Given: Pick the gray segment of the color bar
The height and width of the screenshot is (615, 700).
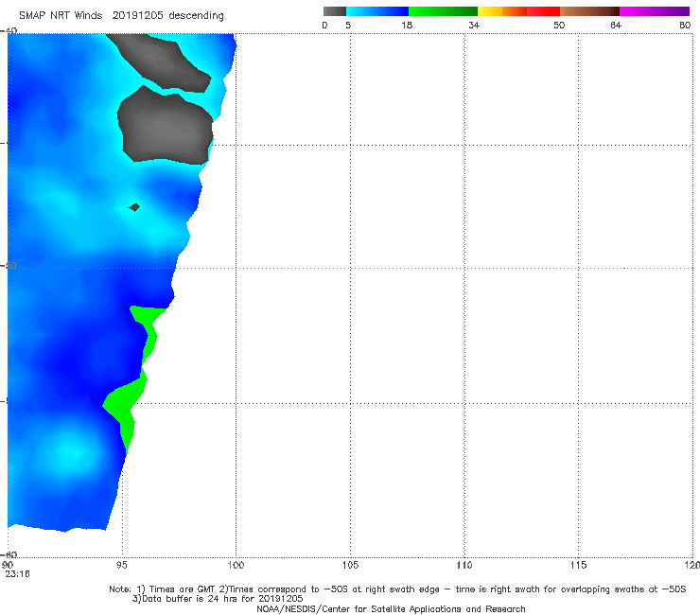Looking at the screenshot, I should coord(335,11).
